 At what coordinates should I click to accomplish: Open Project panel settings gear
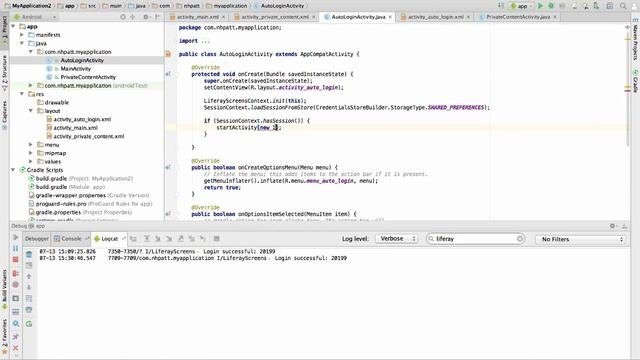146,17
